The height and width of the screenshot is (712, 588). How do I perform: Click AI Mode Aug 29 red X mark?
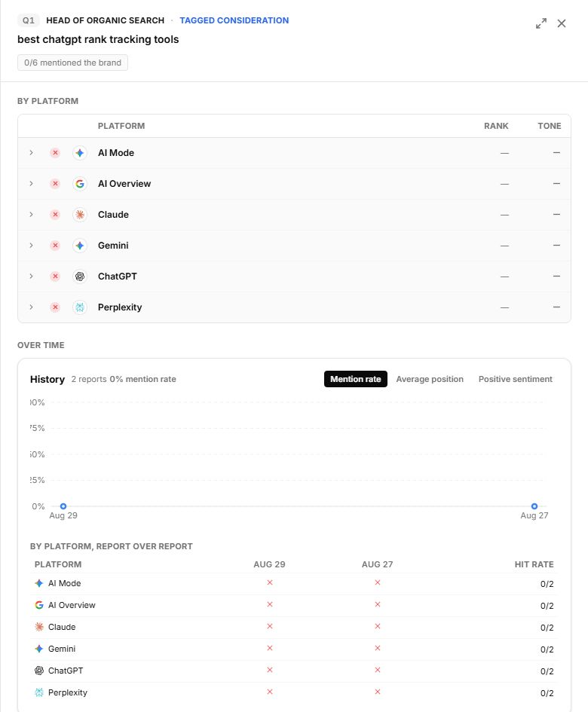click(270, 582)
